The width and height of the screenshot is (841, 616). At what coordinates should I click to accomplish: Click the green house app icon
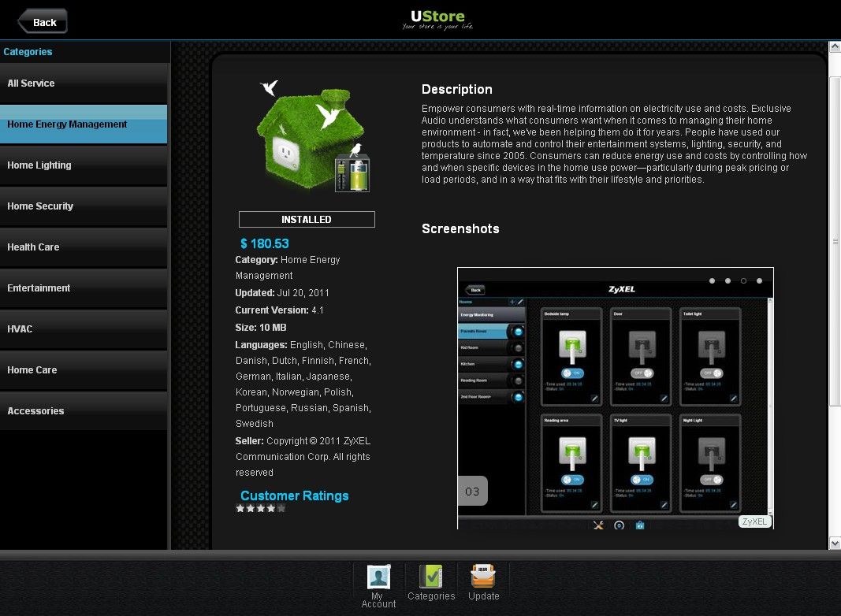(313, 136)
